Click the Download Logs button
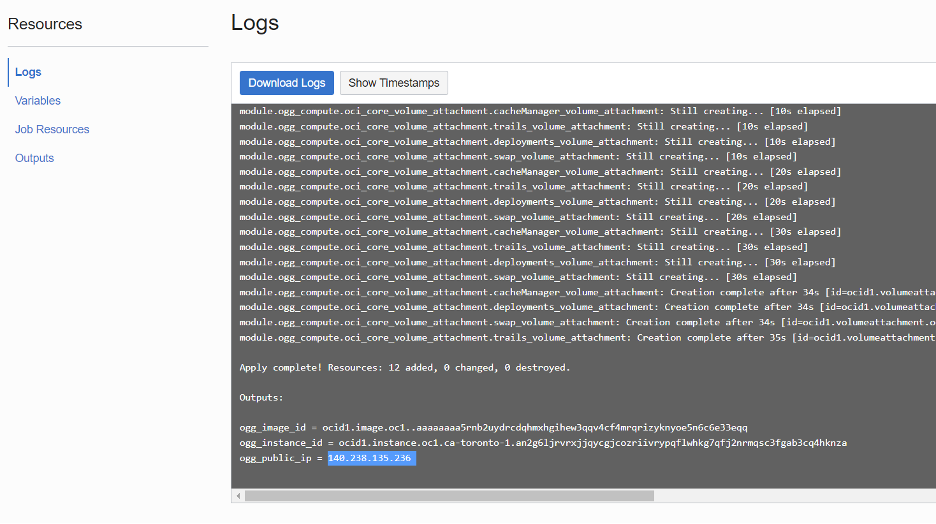Viewport: 936px width, 524px height. coord(287,83)
